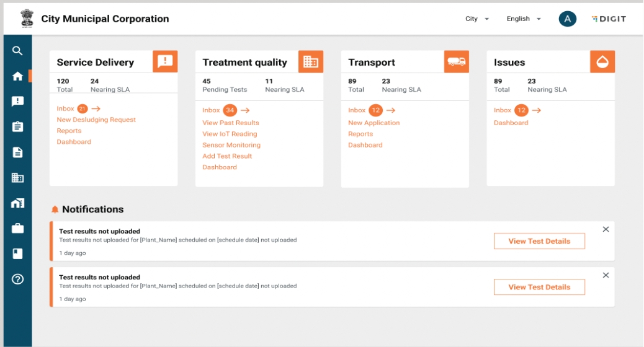This screenshot has height=347, width=644.
Task: Click the Treatment quality building icon
Action: click(310, 62)
